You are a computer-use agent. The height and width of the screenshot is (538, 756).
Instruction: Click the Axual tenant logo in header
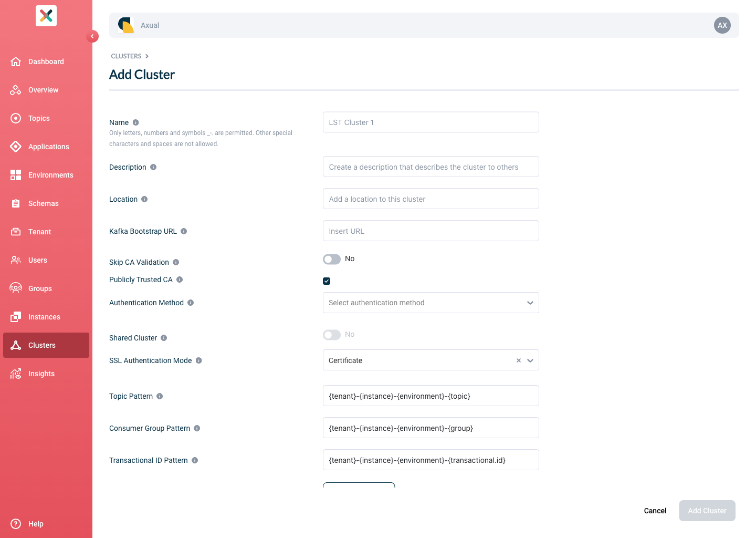(x=126, y=25)
